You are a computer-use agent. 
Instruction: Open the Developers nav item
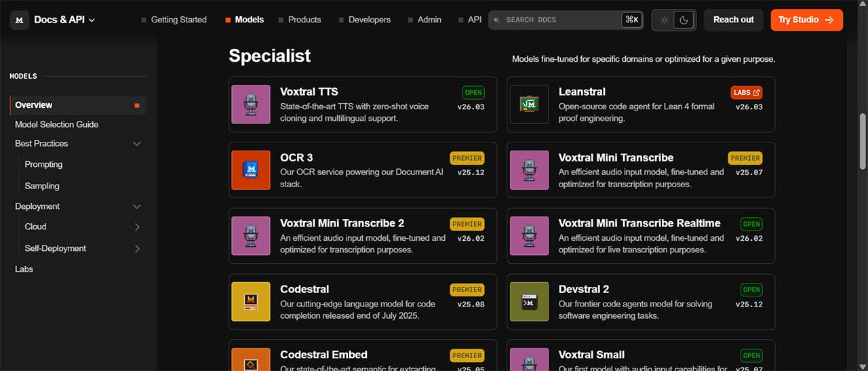(364, 20)
